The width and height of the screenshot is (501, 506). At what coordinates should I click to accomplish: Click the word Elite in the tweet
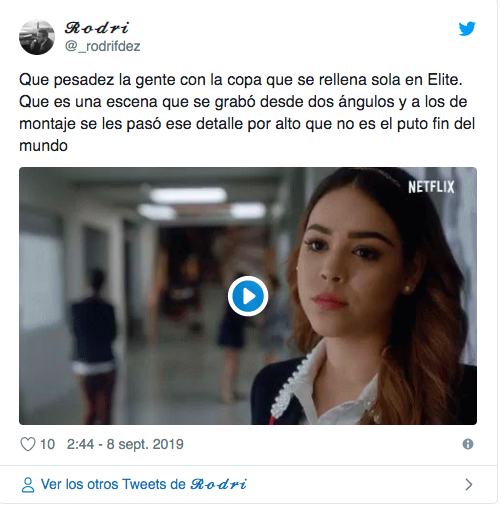click(x=445, y=80)
